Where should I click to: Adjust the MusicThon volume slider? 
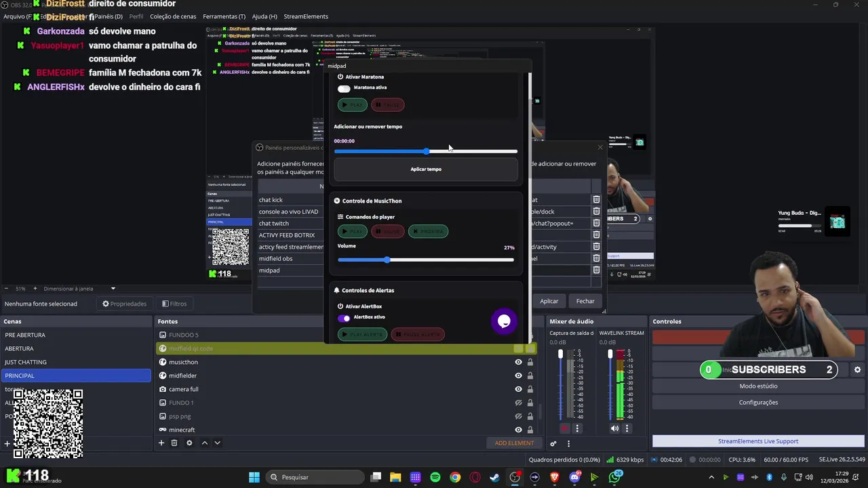[x=426, y=260]
